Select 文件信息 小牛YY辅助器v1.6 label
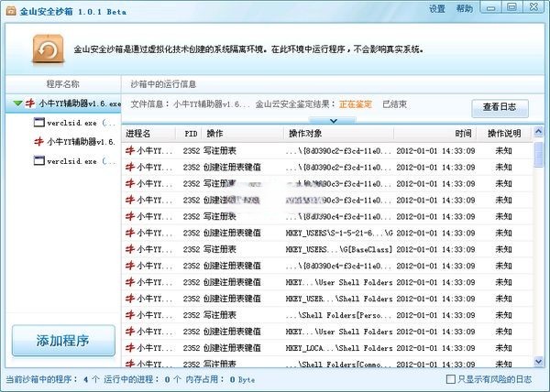The image size is (550, 392). click(x=190, y=104)
